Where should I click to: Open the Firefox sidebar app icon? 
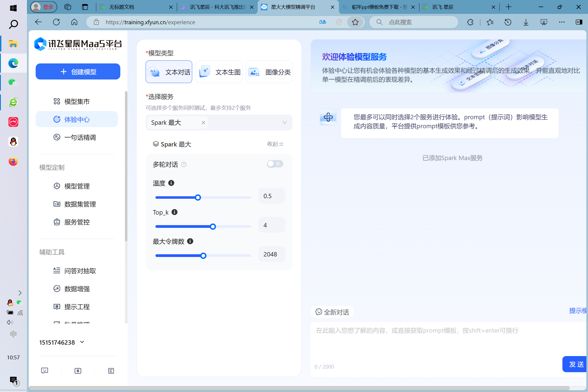point(13,161)
